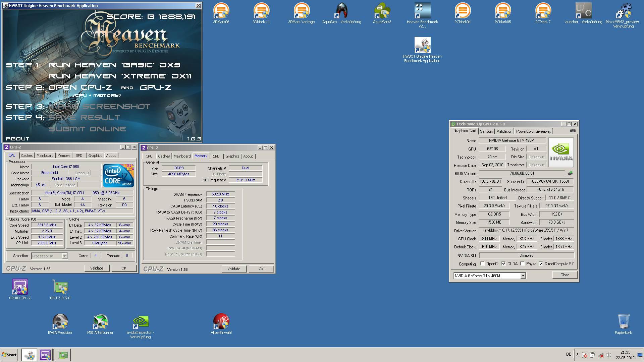The image size is (644, 362).
Task: Launch the EVGA Precision shortcut
Action: click(60, 324)
